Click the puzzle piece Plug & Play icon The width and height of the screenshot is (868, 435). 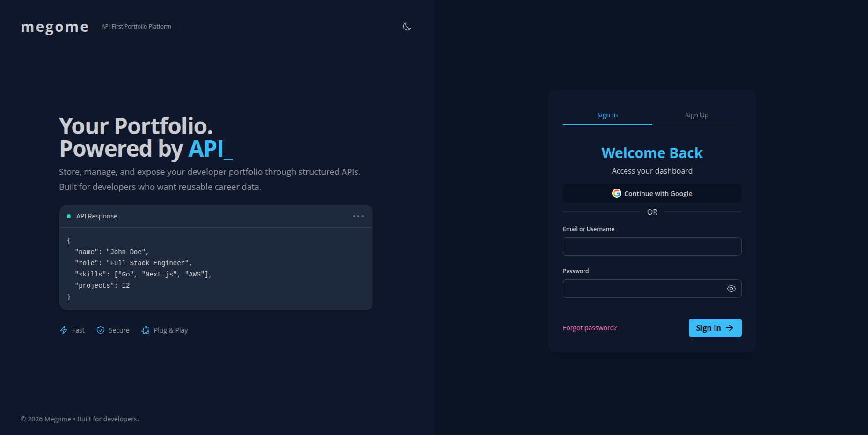(x=146, y=330)
